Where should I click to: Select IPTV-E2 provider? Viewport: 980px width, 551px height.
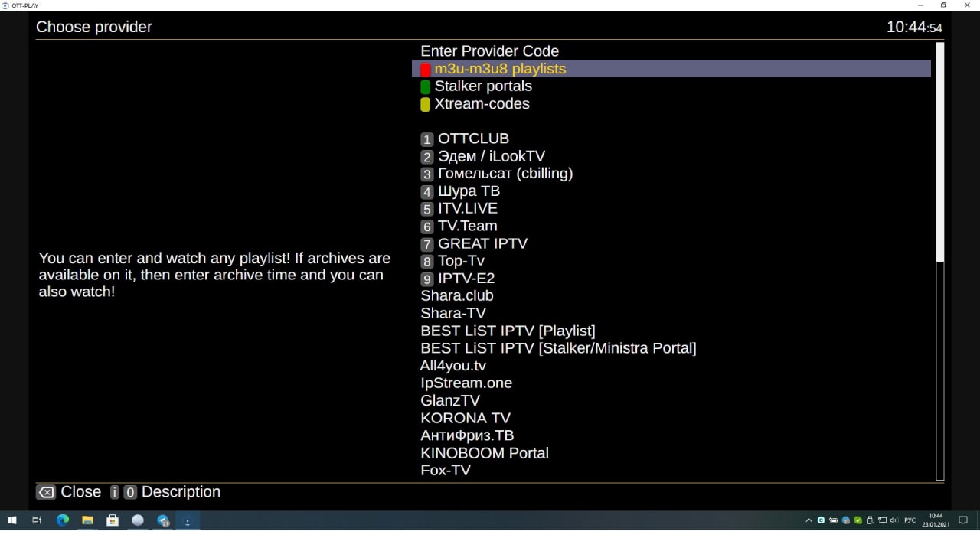coord(466,279)
